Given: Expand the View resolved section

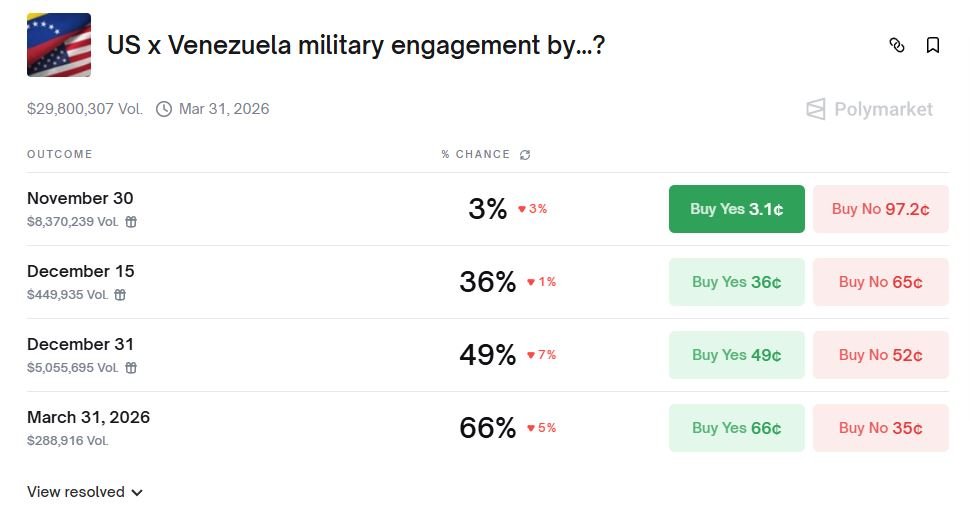Looking at the screenshot, I should coord(85,492).
